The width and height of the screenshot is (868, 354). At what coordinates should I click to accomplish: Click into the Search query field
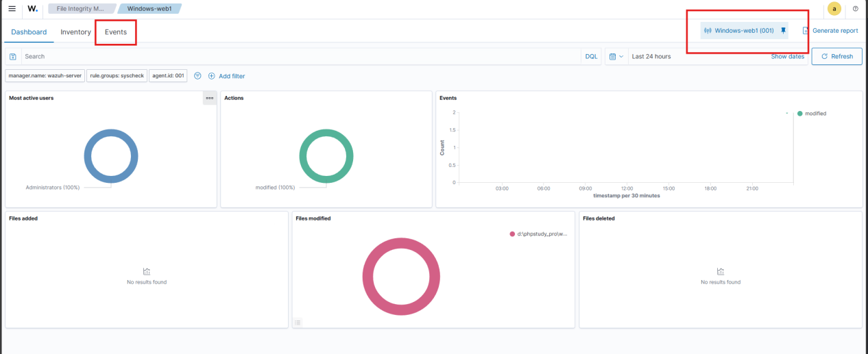click(302, 57)
